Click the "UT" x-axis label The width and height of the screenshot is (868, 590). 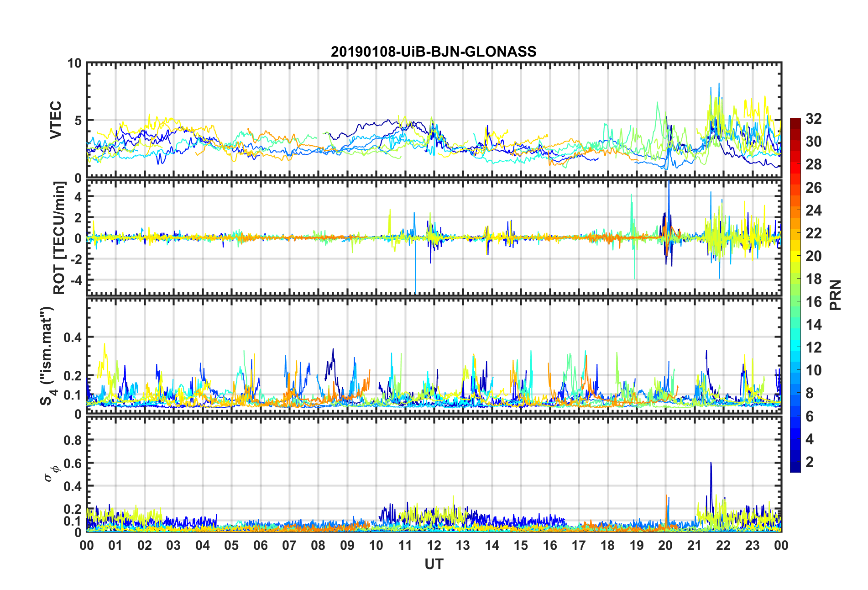(x=434, y=564)
